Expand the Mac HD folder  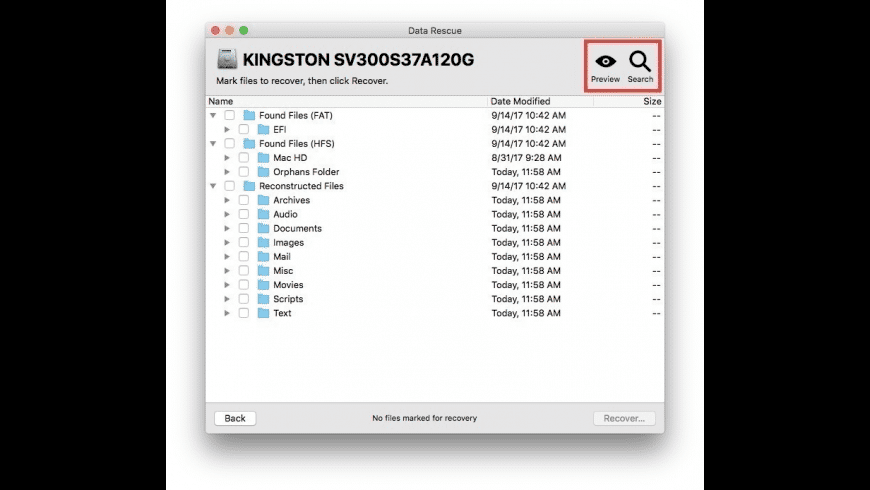(227, 158)
